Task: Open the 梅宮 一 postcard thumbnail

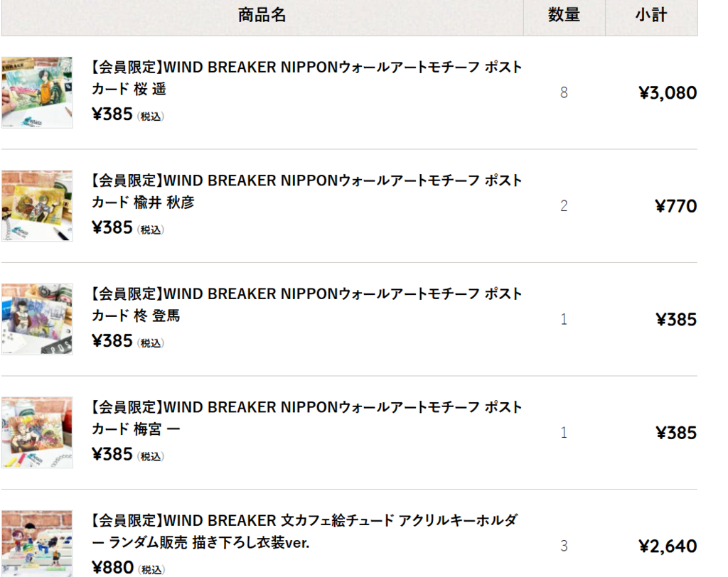Action: point(37,432)
